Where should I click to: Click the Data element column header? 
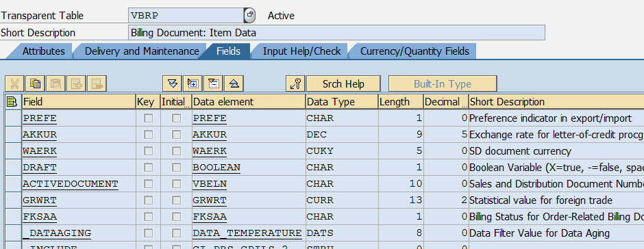coord(249,102)
